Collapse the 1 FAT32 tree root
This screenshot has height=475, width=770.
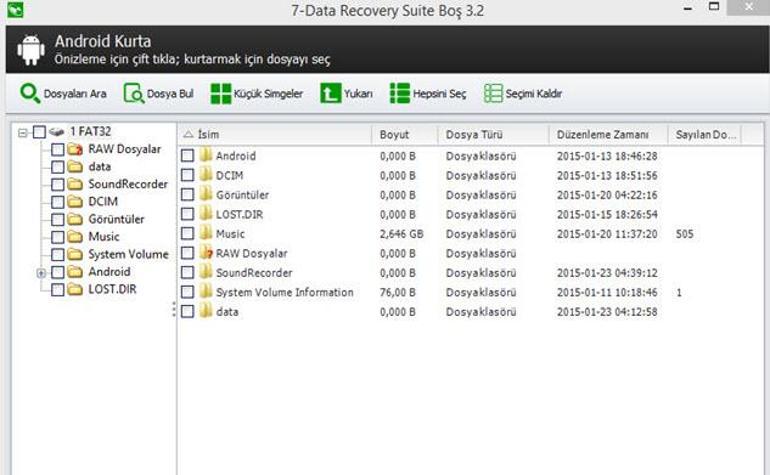(x=22, y=132)
